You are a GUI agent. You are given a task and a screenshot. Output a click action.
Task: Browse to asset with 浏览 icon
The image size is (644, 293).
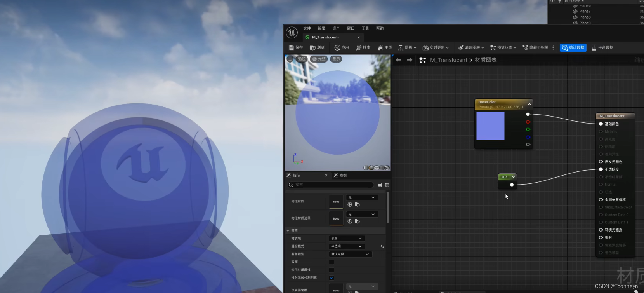pos(317,47)
